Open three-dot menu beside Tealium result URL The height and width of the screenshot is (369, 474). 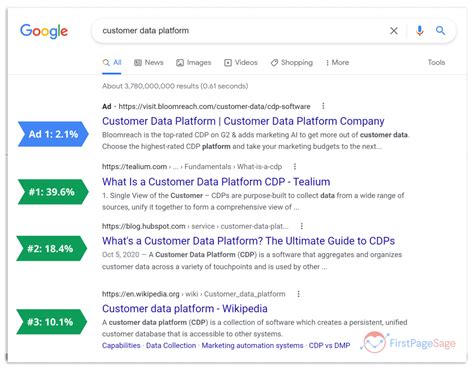(295, 166)
